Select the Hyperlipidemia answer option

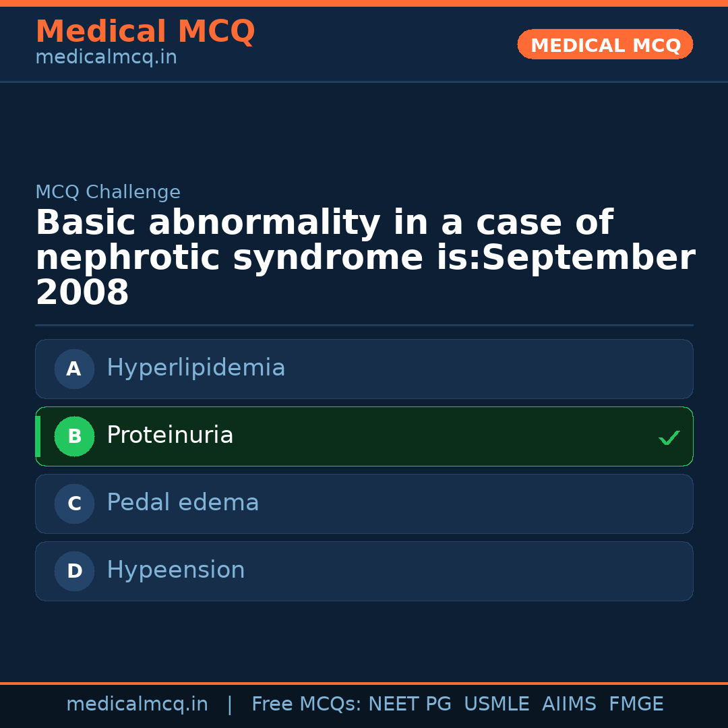click(195, 368)
